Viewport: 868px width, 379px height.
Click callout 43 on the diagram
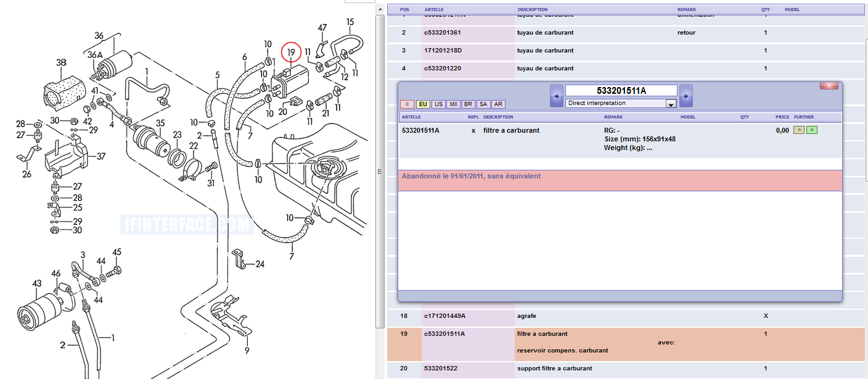[x=37, y=284]
